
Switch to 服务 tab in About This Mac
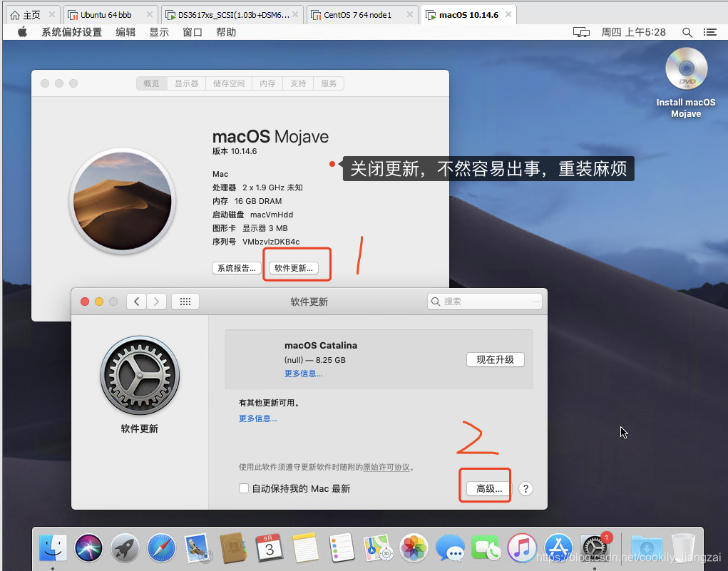329,83
